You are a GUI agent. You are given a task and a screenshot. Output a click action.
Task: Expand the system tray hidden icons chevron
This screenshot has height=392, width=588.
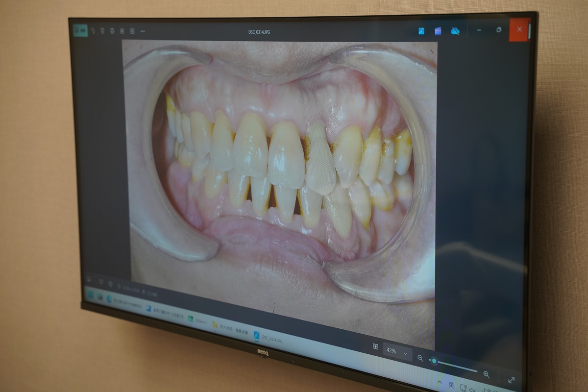[440, 382]
